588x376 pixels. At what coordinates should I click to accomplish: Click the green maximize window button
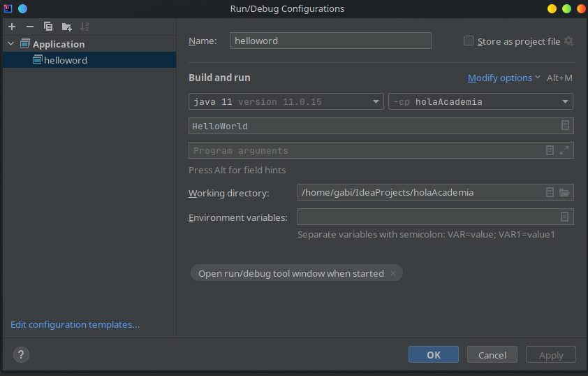[566, 8]
